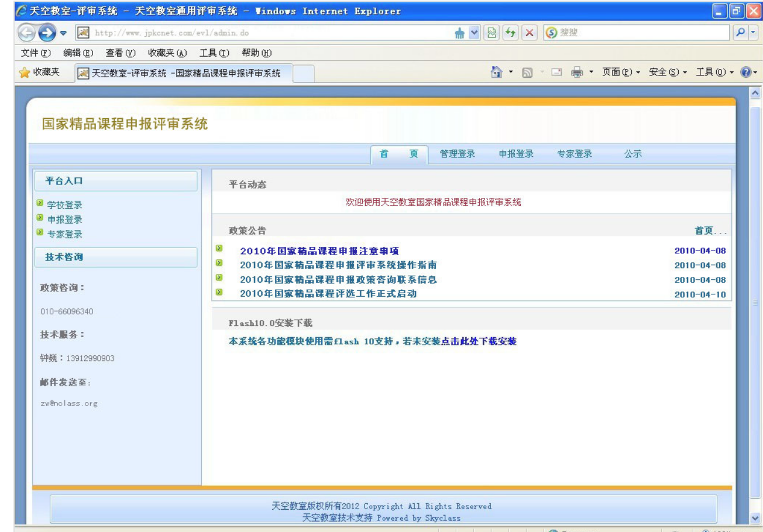Click the Soso search box field
This screenshot has height=532, width=763.
[x=638, y=33]
